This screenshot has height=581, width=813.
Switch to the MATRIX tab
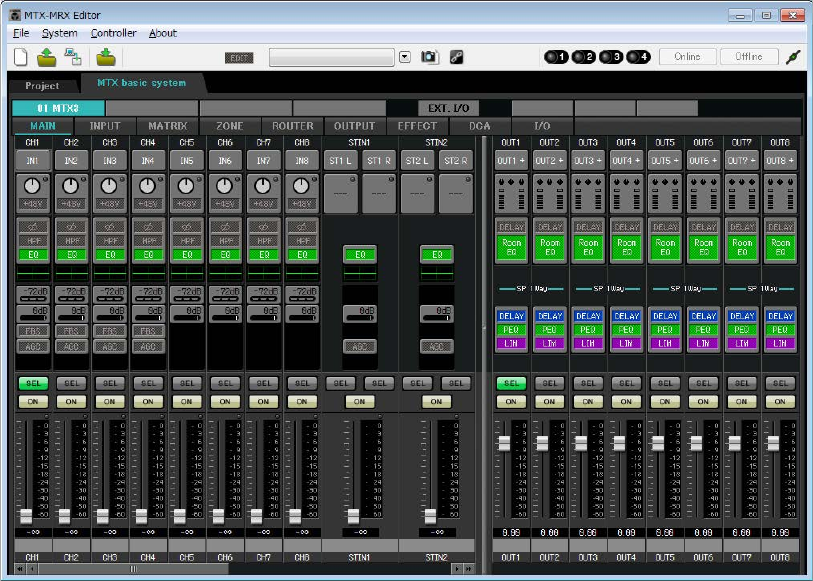167,126
